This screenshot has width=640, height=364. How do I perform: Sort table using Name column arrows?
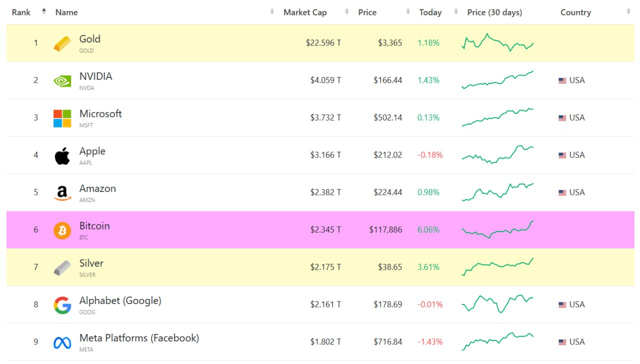pos(272,11)
